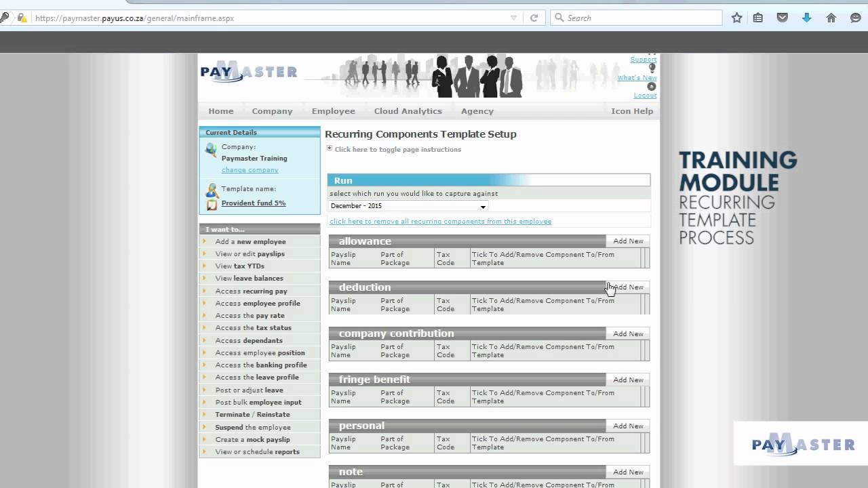Select Access employee position

(x=260, y=352)
